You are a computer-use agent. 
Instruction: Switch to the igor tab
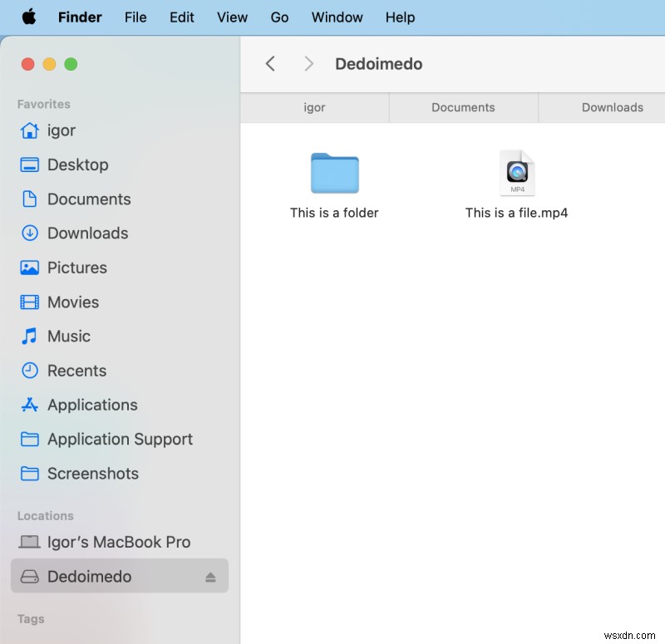tap(314, 108)
